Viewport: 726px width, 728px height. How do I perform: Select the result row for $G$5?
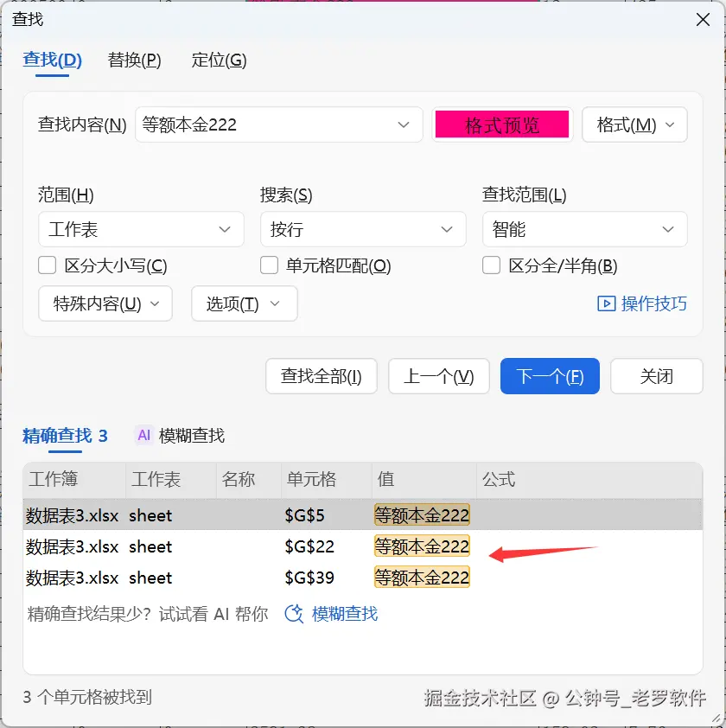click(362, 515)
